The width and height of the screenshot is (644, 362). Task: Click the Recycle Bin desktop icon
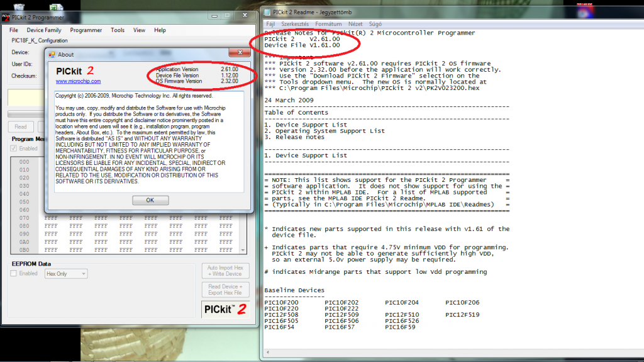click(19, 6)
